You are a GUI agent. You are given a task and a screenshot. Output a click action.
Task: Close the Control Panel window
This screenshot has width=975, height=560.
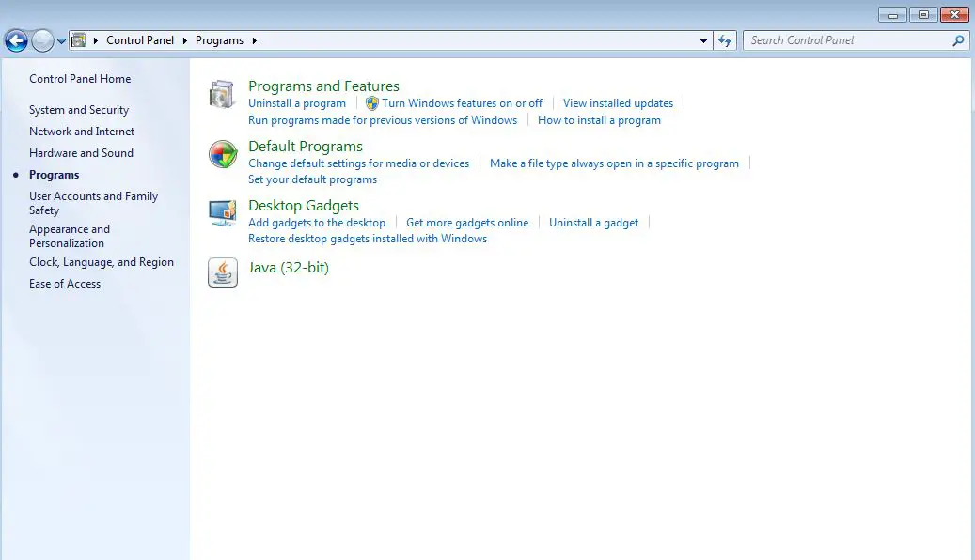point(954,15)
